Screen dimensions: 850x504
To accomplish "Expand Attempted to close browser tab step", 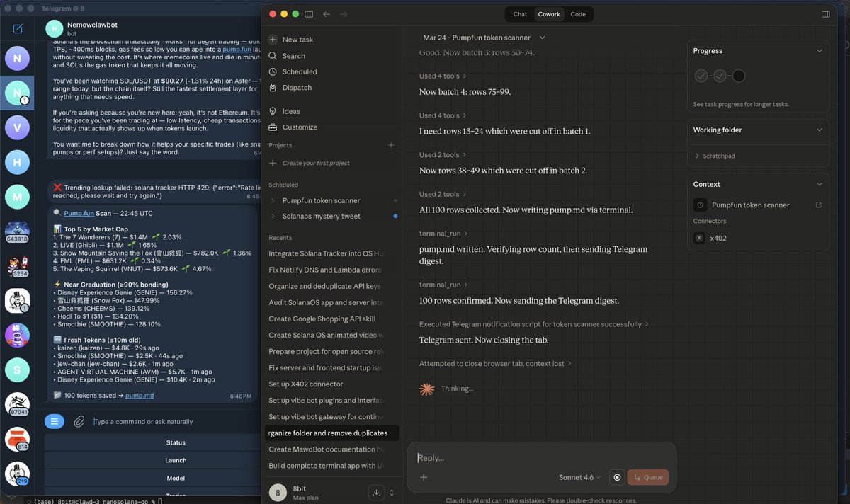I will [495, 364].
